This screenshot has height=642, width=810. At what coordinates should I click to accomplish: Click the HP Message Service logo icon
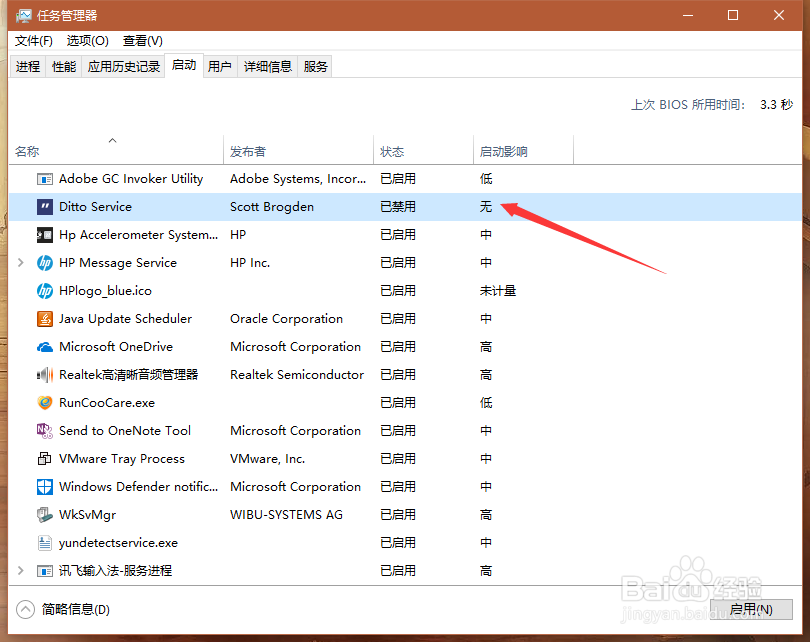(45, 263)
